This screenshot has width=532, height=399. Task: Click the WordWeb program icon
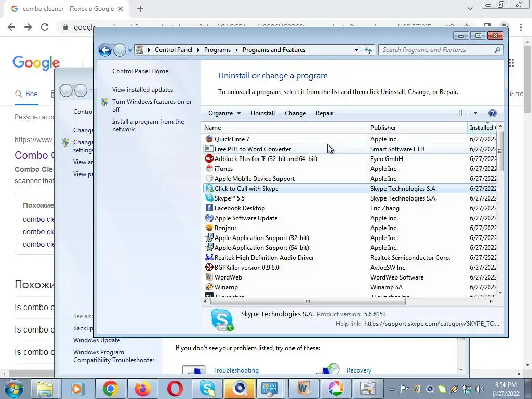(209, 277)
